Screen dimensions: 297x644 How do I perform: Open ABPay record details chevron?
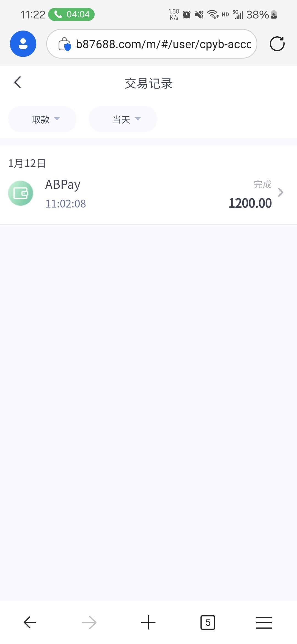click(x=280, y=192)
